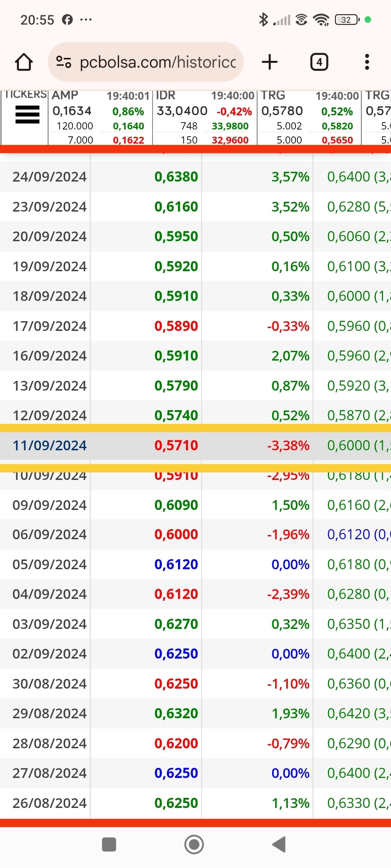The image size is (391, 868).
Task: Select the IDR ticker quote box
Action: click(205, 118)
